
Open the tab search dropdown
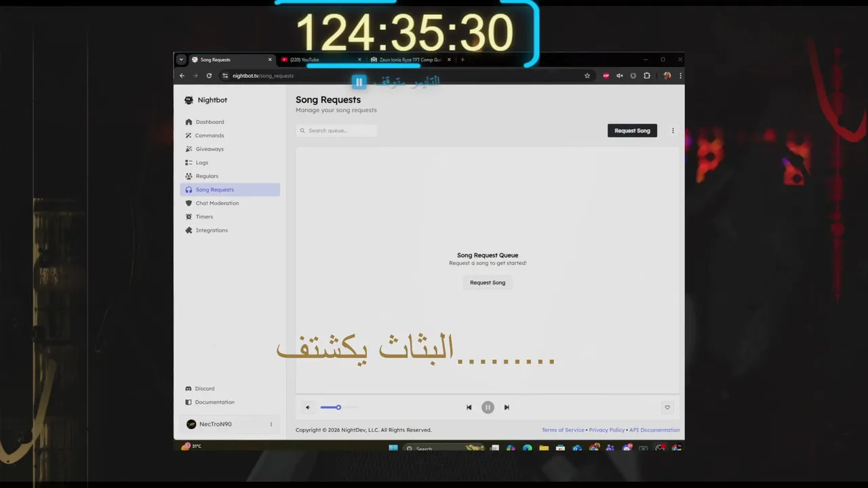pyautogui.click(x=181, y=60)
